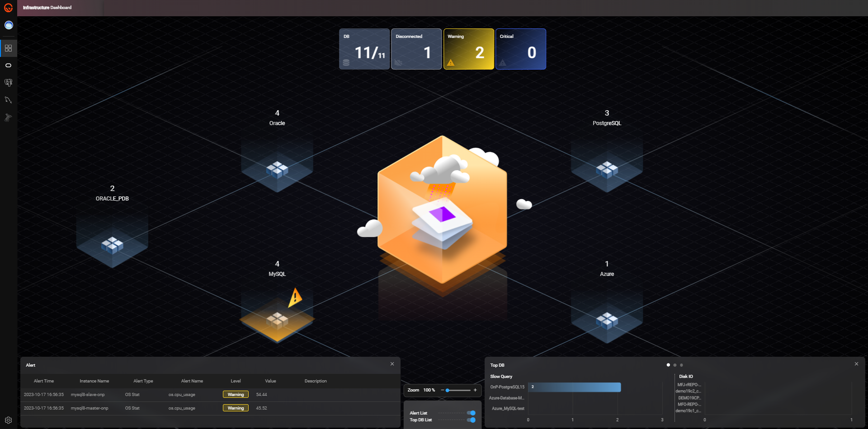
Task: Click the zoom out minus button
Action: [442, 390]
